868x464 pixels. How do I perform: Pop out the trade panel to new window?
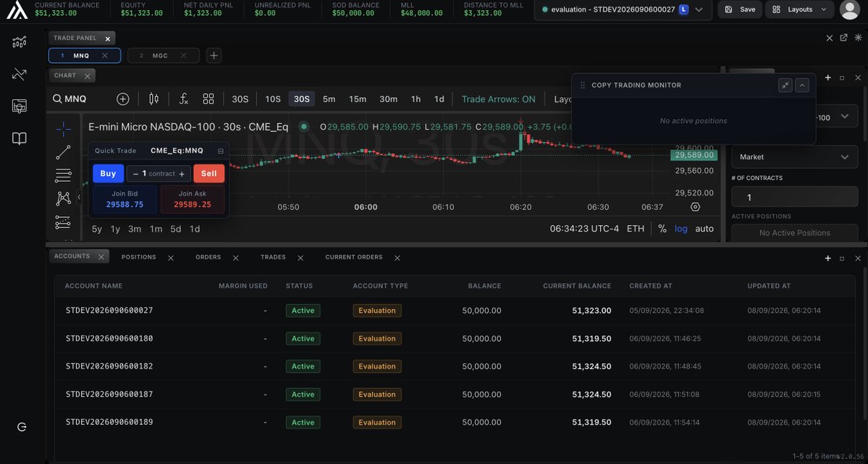coord(843,38)
